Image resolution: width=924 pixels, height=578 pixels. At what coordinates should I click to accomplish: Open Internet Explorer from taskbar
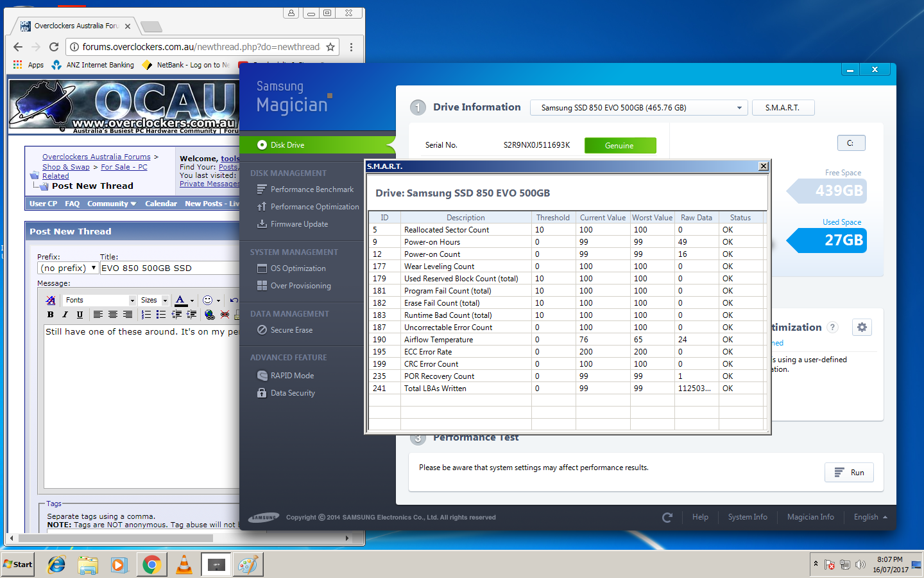[57, 565]
